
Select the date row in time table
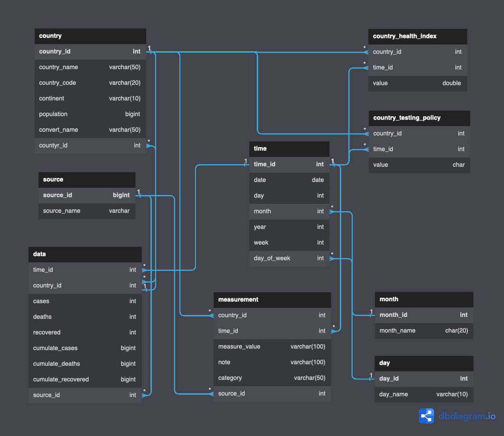pos(289,180)
